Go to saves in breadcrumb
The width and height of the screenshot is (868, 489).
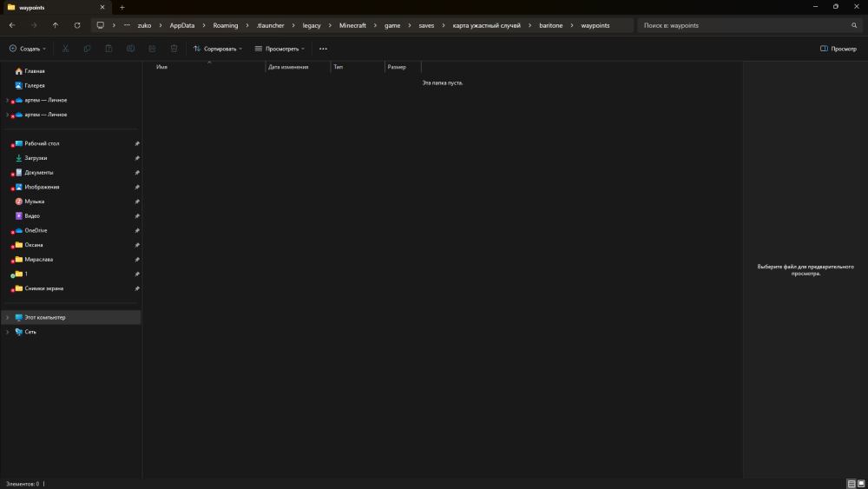426,25
